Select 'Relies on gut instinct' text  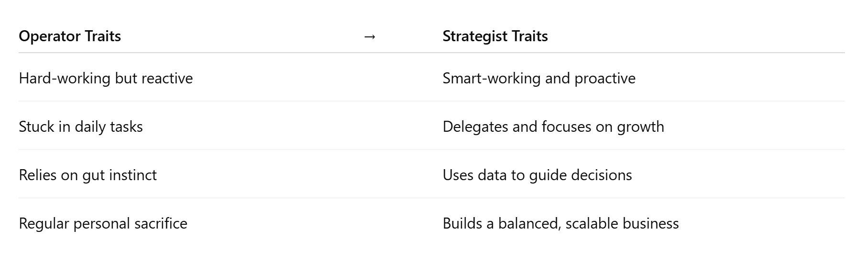tap(88, 175)
